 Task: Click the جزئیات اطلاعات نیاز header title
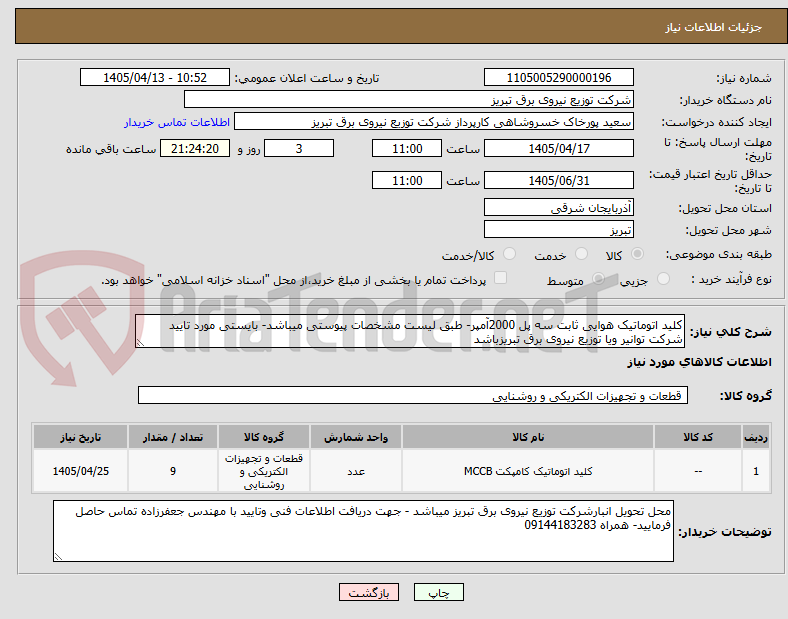click(714, 27)
